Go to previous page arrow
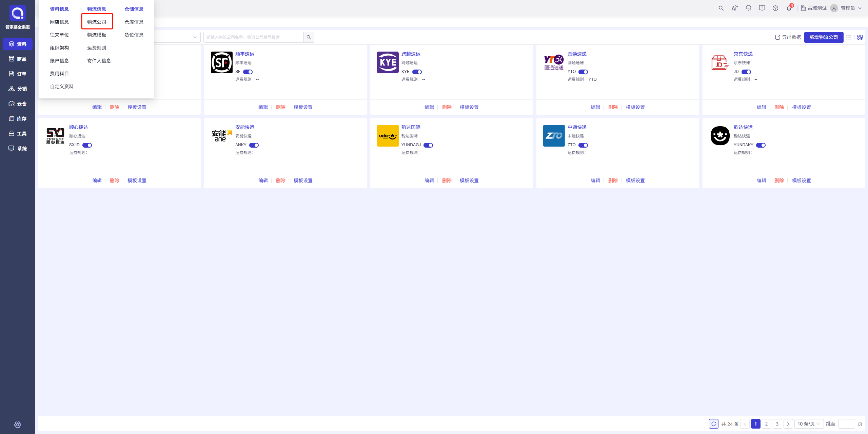Screen dimensions: 868x434 (x=745, y=424)
